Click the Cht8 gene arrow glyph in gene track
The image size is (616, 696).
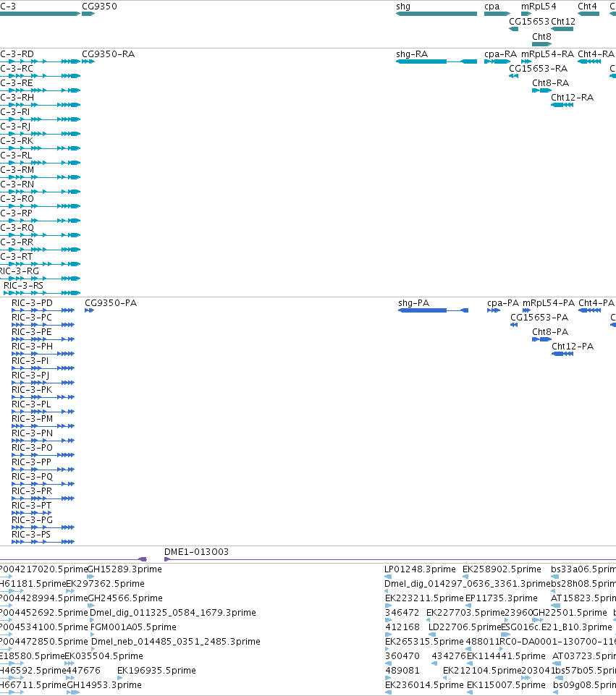coord(542,44)
